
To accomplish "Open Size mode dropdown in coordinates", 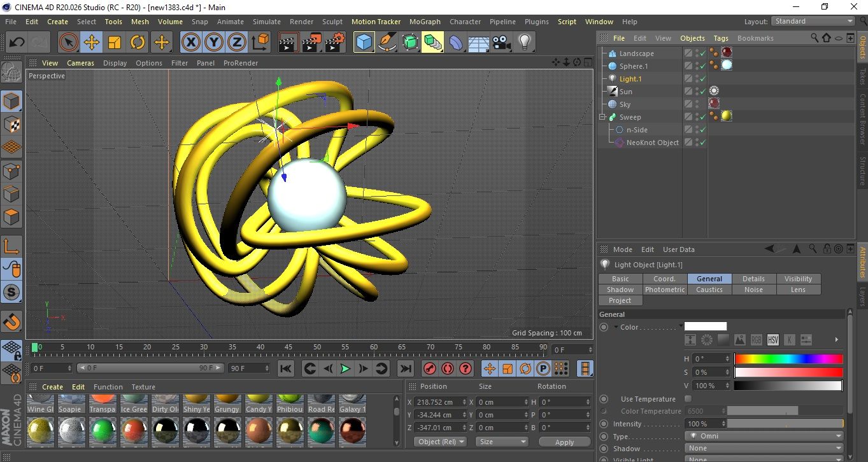I will coord(502,442).
